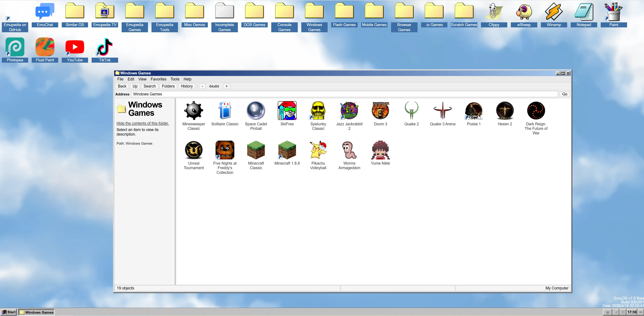Click the History toolbar button
Screen dimensions: 644x316
(187, 86)
